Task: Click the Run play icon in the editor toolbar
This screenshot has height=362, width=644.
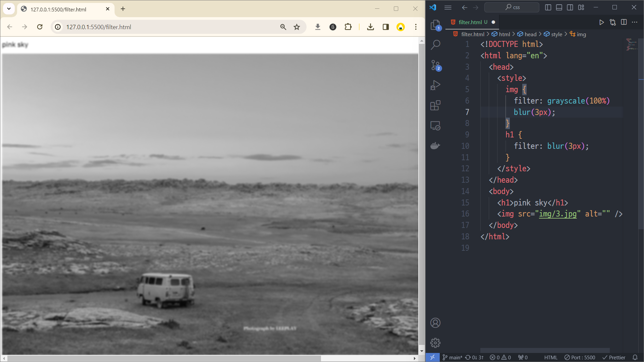Action: pos(601,22)
